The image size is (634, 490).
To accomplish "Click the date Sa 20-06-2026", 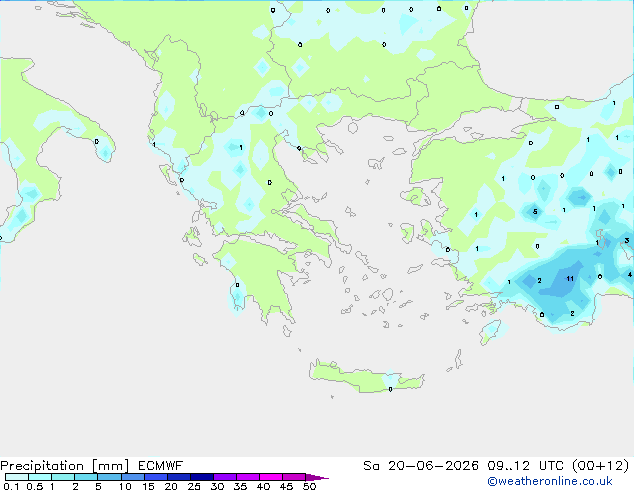I will coord(421,466).
